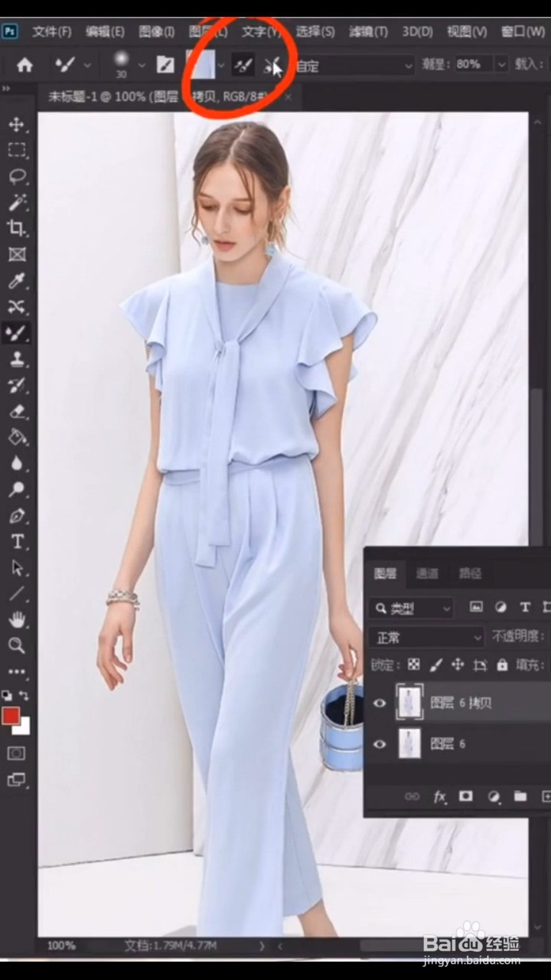The height and width of the screenshot is (980, 551).
Task: Open the brush preset picker dropdown
Action: tap(142, 66)
